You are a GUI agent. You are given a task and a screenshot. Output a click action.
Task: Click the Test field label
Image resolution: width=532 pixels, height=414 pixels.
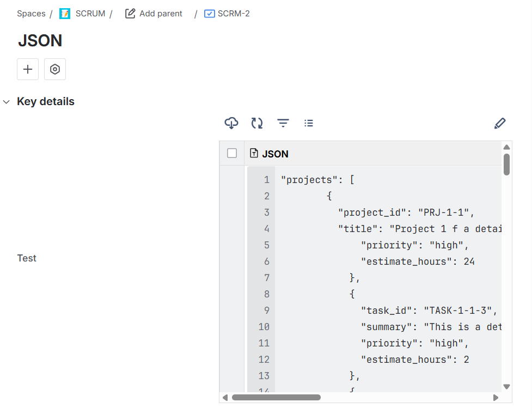27,258
